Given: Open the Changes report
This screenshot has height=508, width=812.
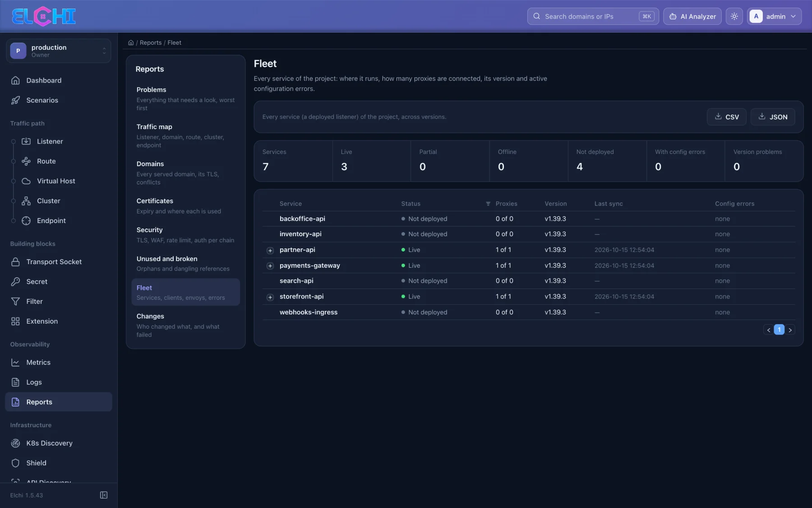Looking at the screenshot, I should [x=185, y=325].
